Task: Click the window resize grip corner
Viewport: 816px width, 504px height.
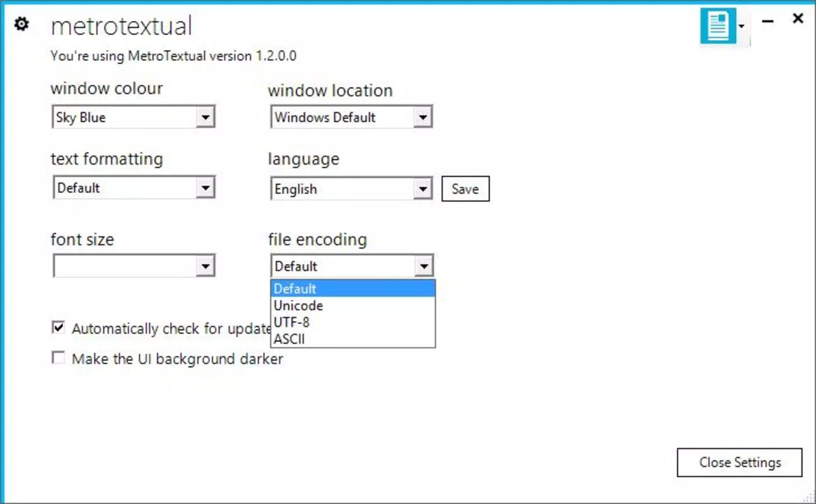Action: (808, 496)
